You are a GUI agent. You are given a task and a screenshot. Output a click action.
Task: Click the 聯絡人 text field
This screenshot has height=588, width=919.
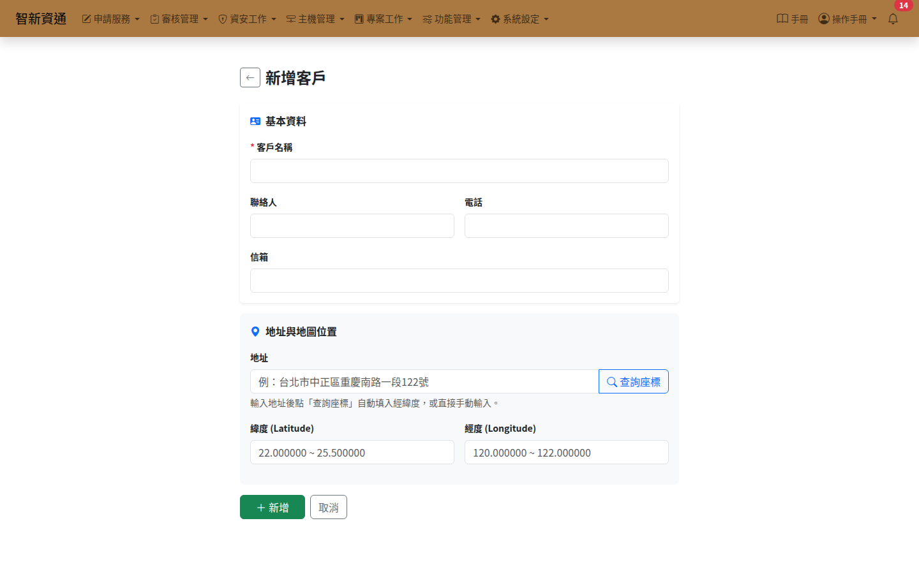[x=352, y=226]
